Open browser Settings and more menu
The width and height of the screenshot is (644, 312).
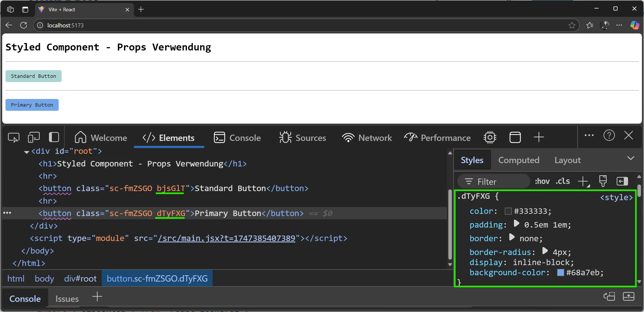[x=619, y=25]
